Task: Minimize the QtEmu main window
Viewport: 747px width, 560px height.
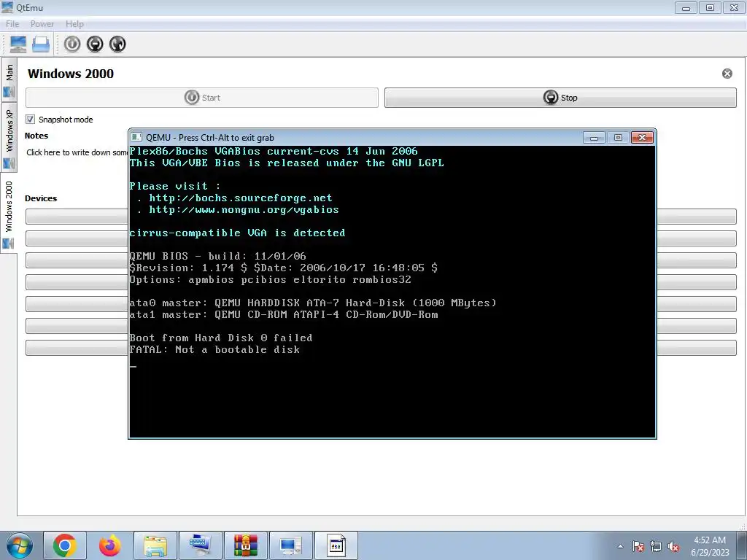Action: point(686,7)
